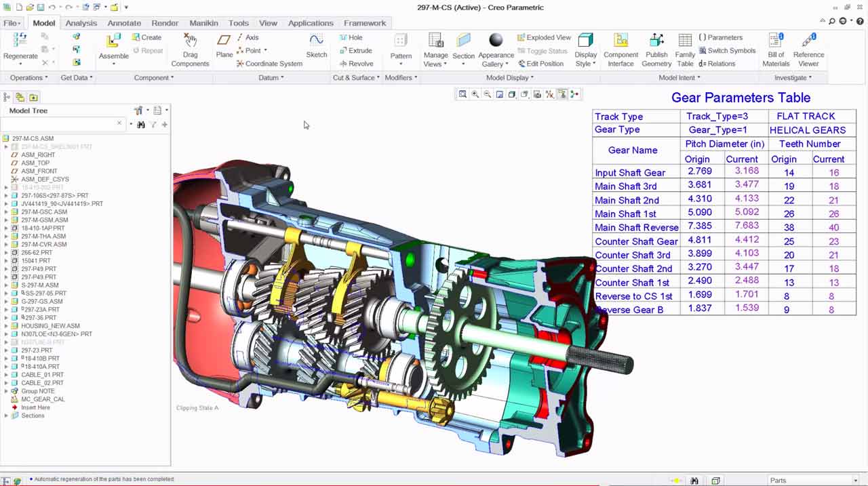The width and height of the screenshot is (868, 486).
Task: Click the Model Tree search field
Action: pyautogui.click(x=60, y=124)
